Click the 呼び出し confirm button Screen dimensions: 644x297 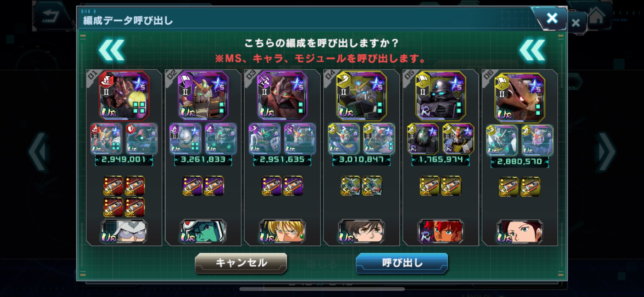[402, 263]
